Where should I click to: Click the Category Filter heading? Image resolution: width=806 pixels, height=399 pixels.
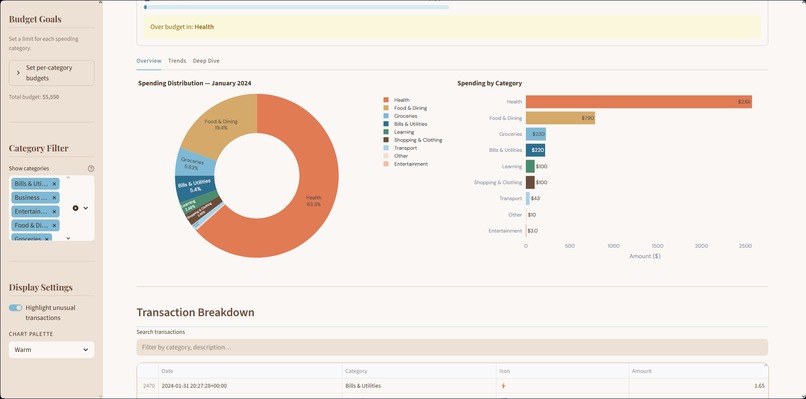[39, 148]
